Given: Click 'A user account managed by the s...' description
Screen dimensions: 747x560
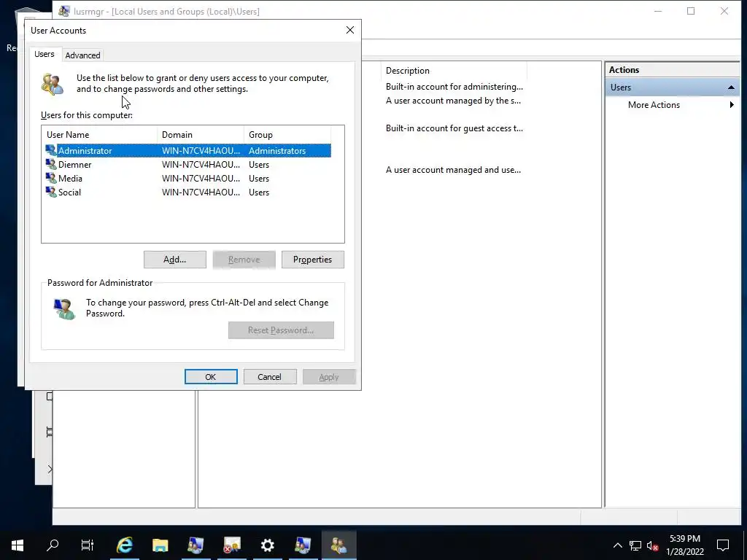Looking at the screenshot, I should click(453, 101).
